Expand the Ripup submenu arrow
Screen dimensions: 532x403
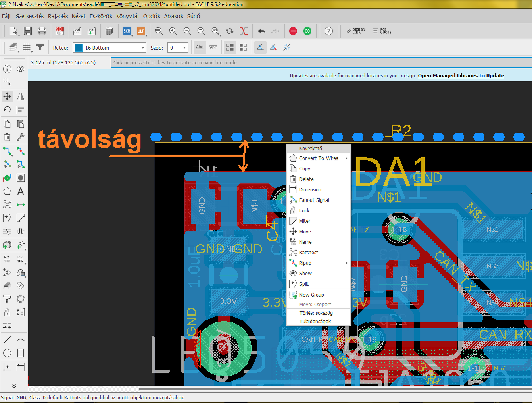point(346,263)
